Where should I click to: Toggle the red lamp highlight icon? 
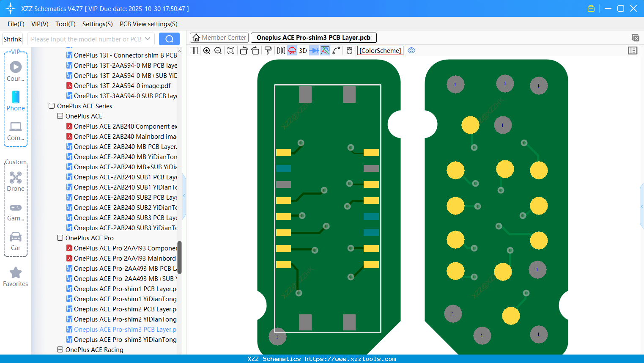292,50
